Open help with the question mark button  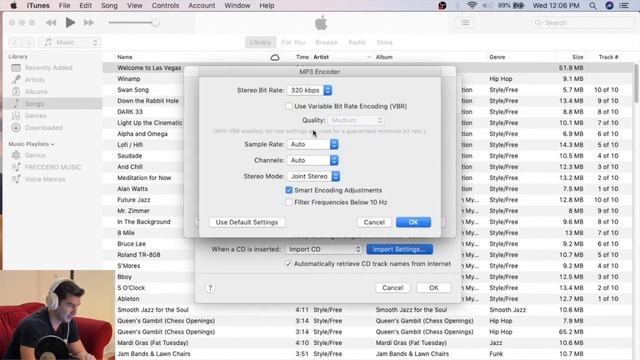pyautogui.click(x=210, y=288)
